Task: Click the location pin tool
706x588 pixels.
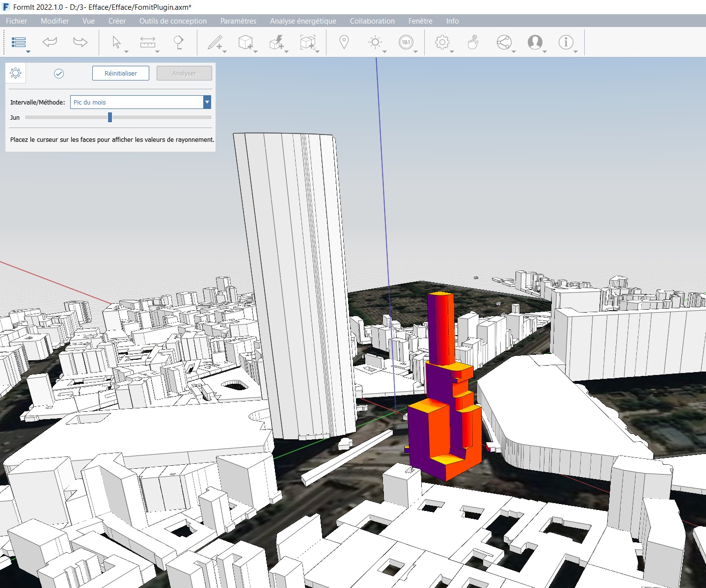Action: point(344,43)
